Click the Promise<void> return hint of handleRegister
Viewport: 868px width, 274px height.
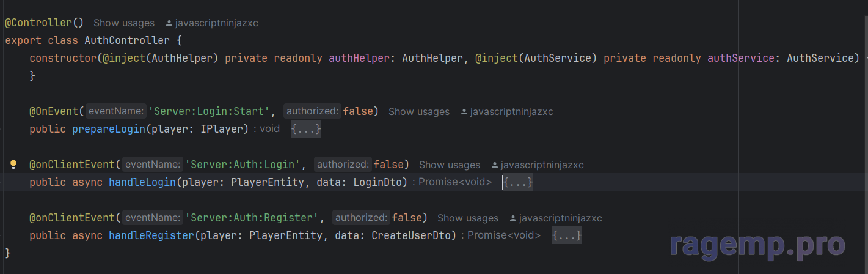504,235
